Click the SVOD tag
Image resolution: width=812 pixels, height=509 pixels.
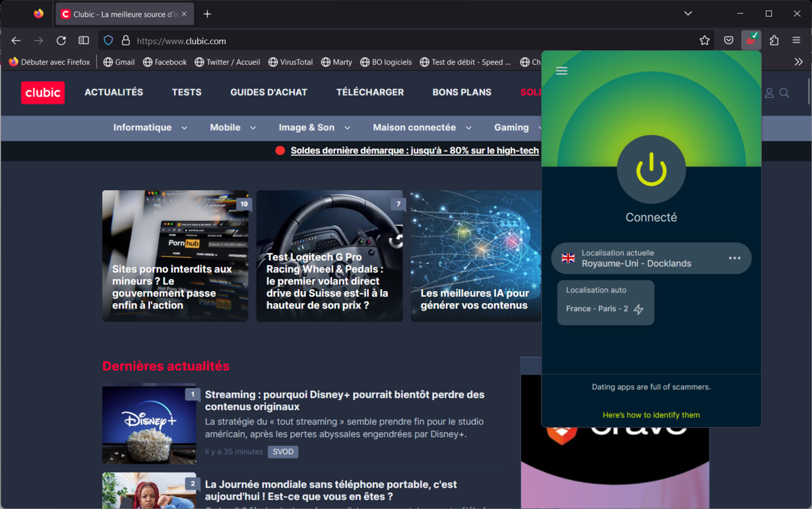click(283, 451)
